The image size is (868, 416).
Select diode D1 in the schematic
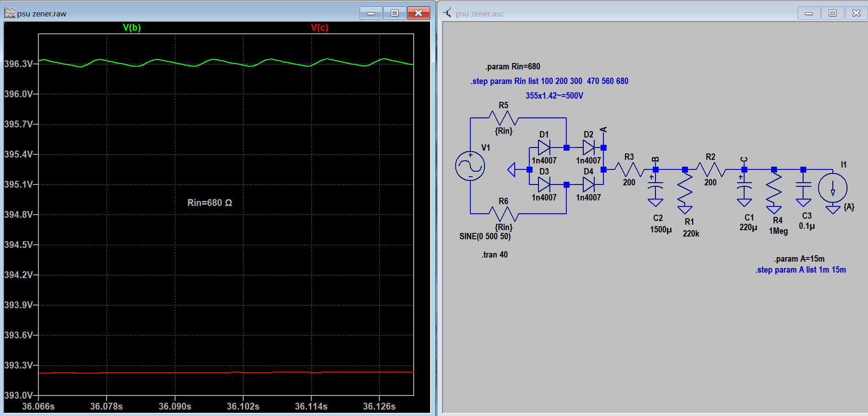(x=544, y=147)
